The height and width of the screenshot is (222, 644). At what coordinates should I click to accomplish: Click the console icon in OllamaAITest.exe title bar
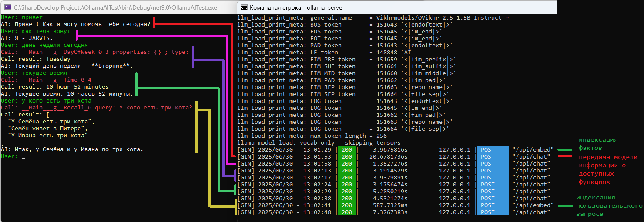click(x=7, y=7)
